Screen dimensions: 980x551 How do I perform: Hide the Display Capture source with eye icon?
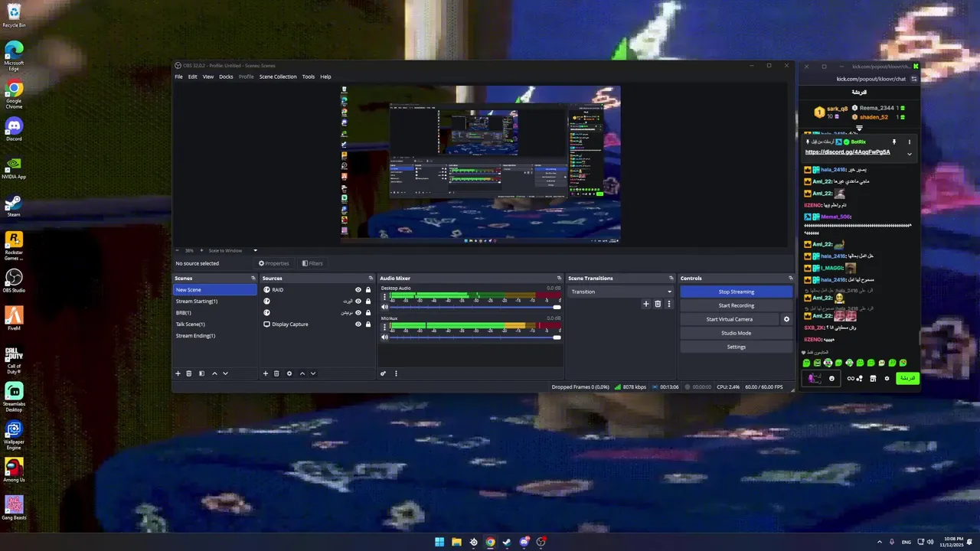tap(358, 324)
